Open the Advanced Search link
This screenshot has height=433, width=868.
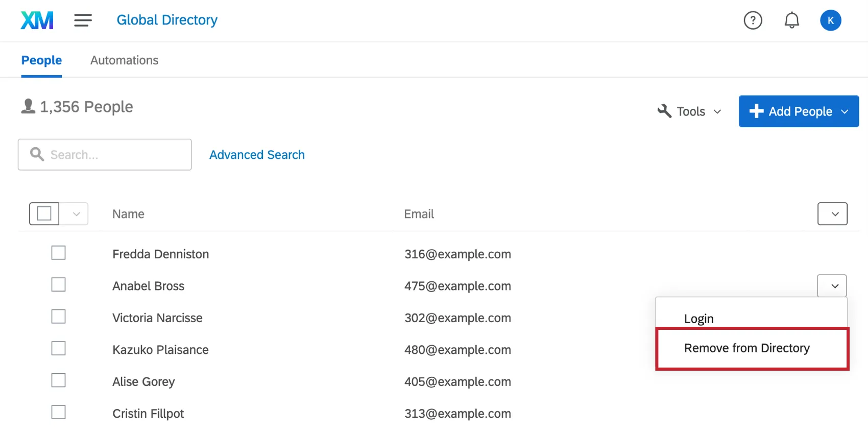pyautogui.click(x=257, y=155)
